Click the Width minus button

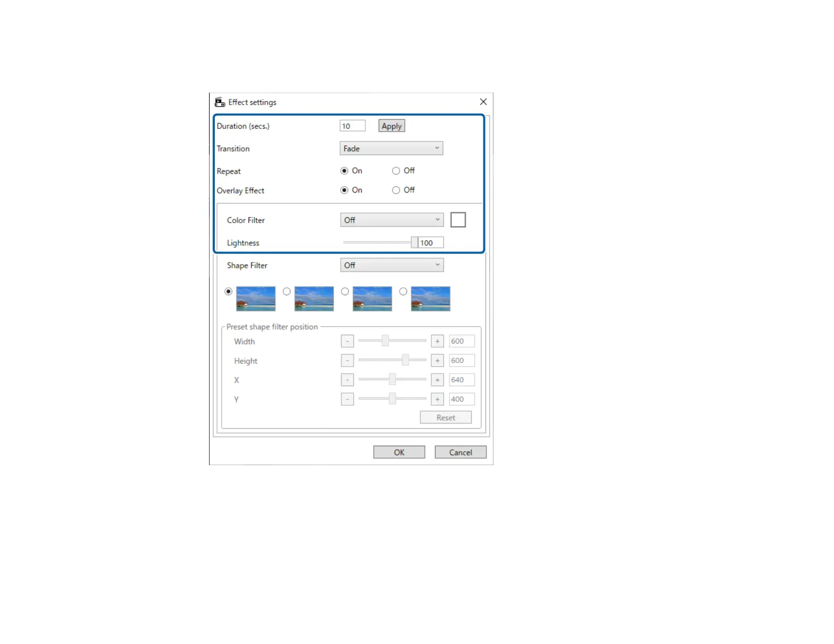(347, 341)
